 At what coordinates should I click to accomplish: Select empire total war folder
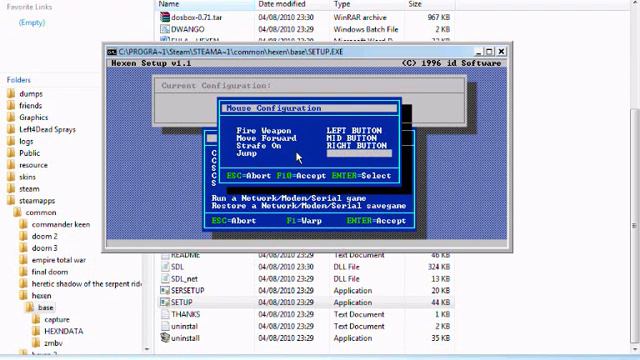click(59, 260)
